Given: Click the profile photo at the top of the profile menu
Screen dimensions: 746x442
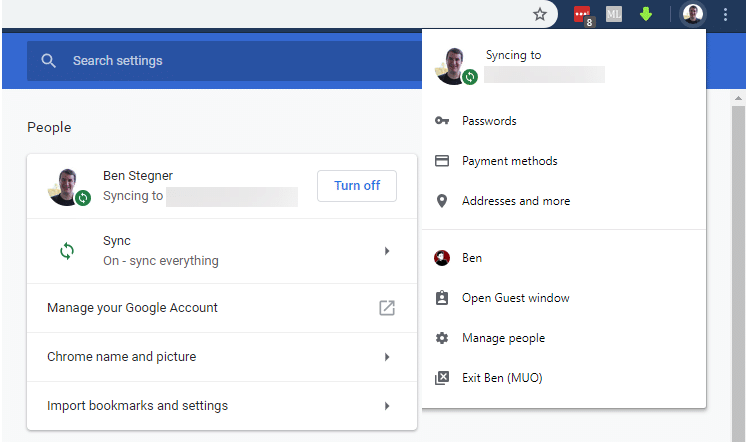Looking at the screenshot, I should [x=456, y=66].
